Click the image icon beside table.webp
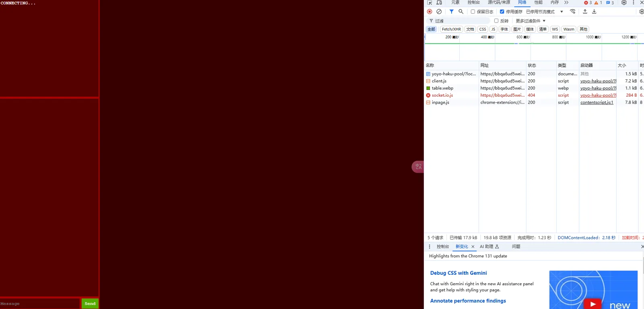The height and width of the screenshot is (309, 644). click(x=428, y=88)
